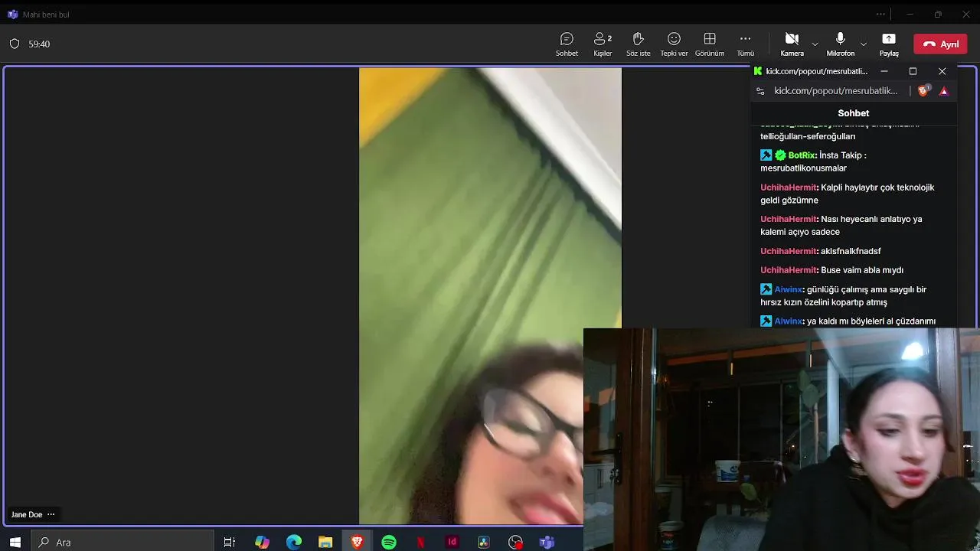Screen dimensions: 980x551
Task: Open Task View on the taskbar
Action: tap(229, 542)
